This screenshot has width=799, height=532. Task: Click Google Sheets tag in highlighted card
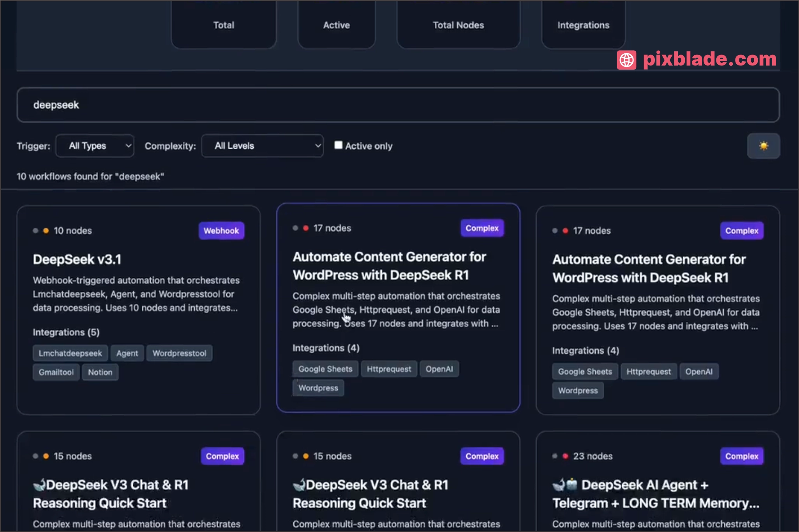325,369
